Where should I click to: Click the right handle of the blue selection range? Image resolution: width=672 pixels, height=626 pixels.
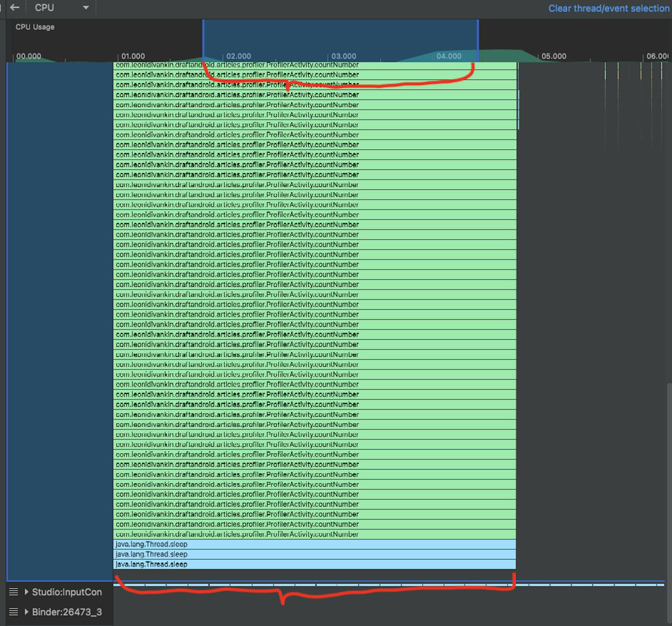click(478, 39)
